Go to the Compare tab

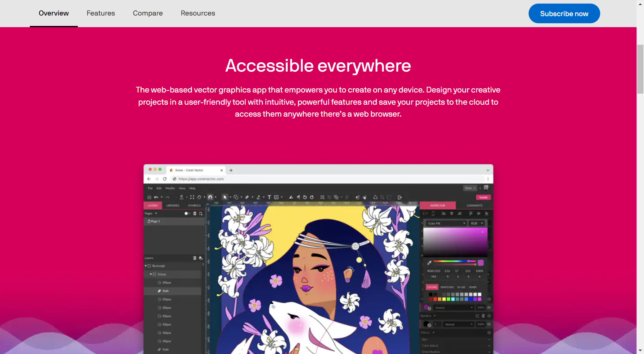click(148, 13)
